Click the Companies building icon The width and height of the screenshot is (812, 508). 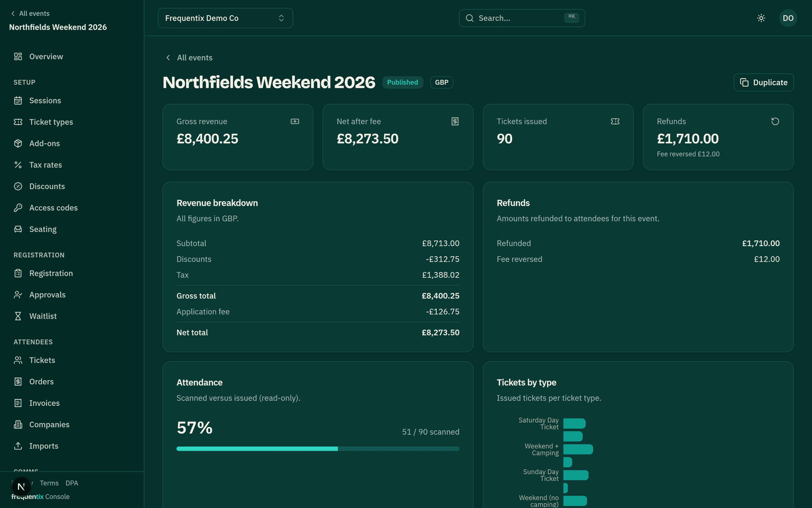pyautogui.click(x=18, y=424)
